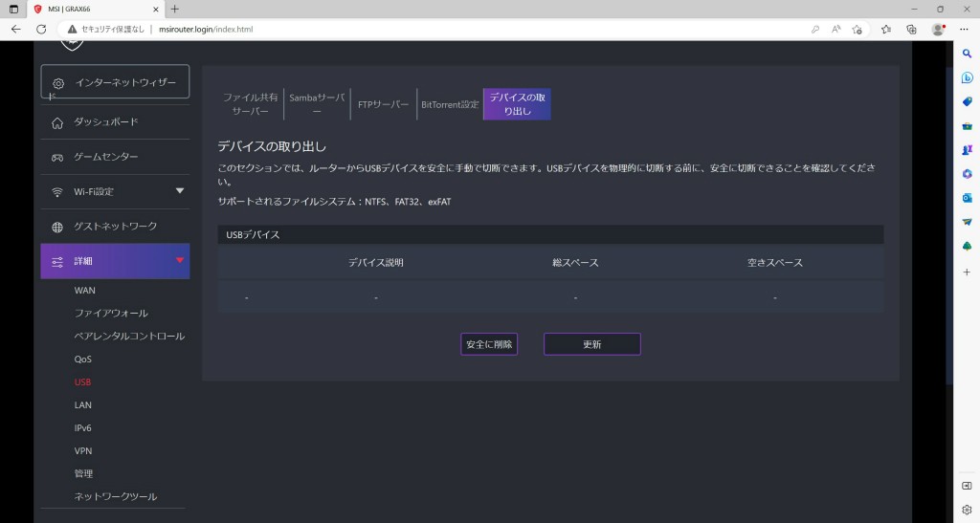Click the 総スペース column header
The height and width of the screenshot is (523, 980).
(x=575, y=263)
